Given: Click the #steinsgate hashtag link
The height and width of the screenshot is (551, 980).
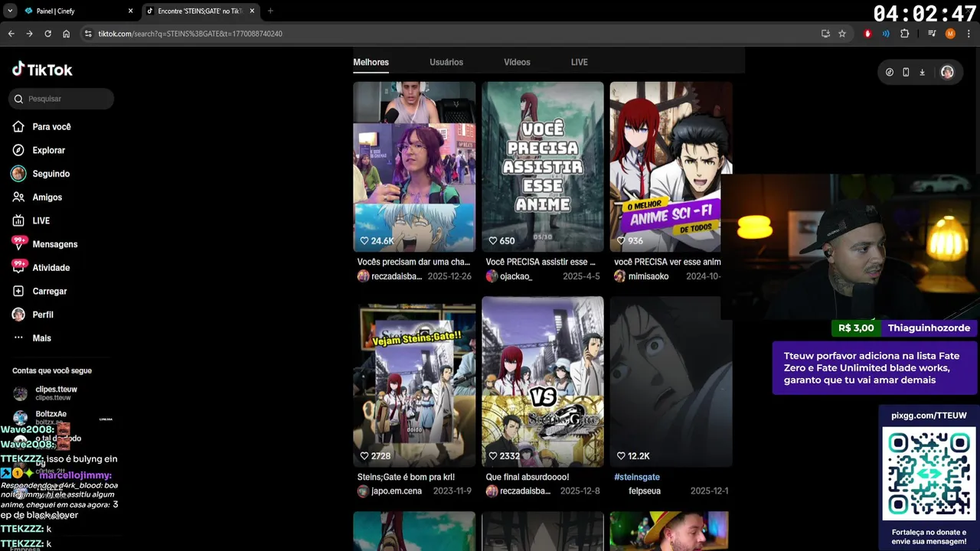Looking at the screenshot, I should pyautogui.click(x=637, y=477).
